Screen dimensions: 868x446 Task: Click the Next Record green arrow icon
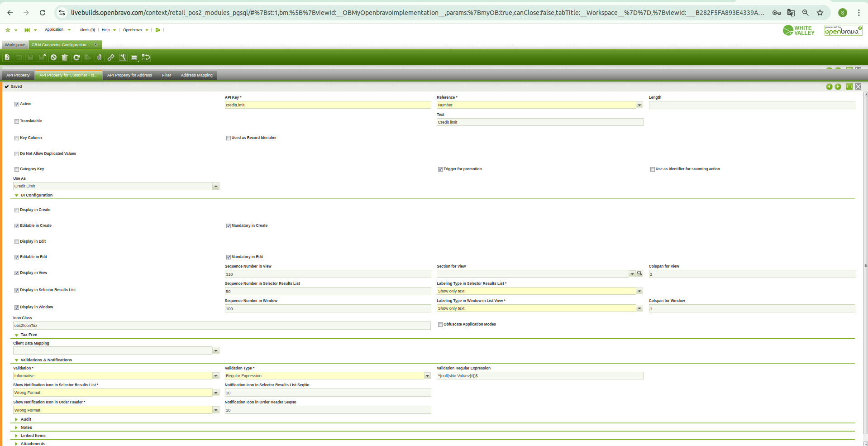coord(838,86)
